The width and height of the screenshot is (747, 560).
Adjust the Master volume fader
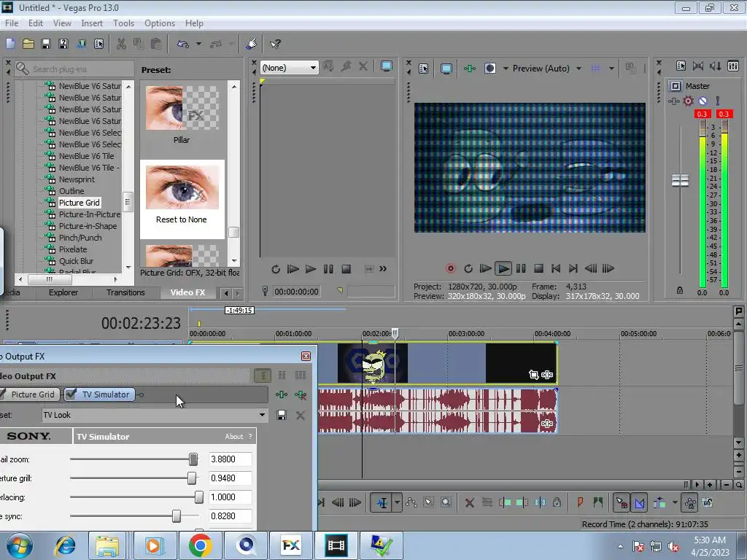680,181
